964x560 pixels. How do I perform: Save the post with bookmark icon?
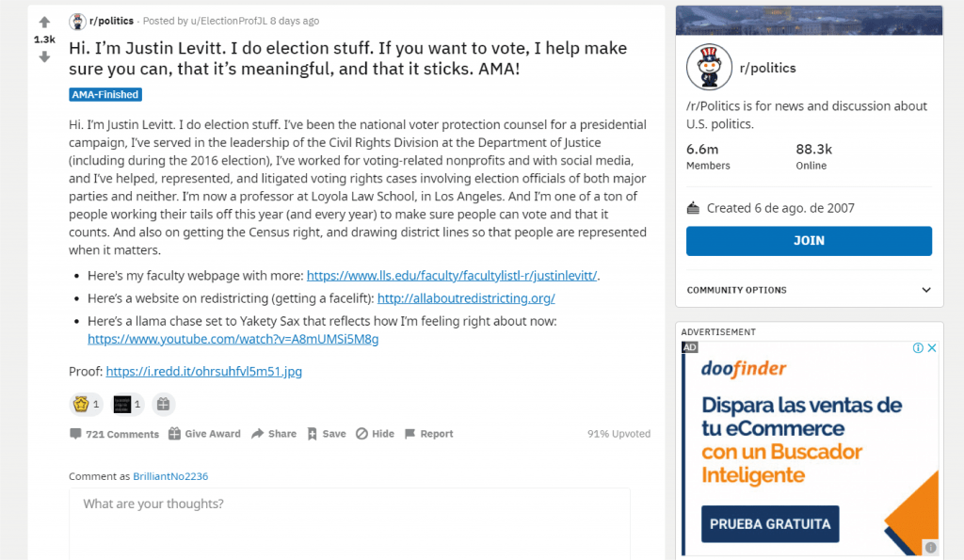pyautogui.click(x=327, y=434)
